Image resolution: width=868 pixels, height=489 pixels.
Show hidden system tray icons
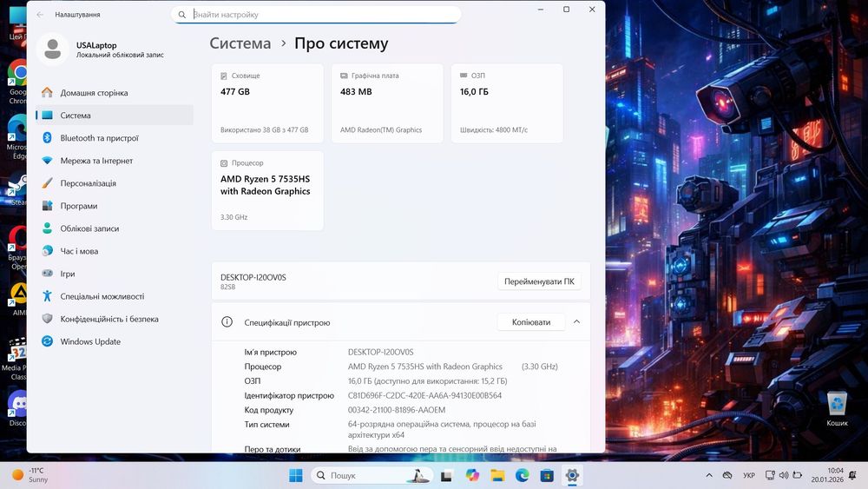point(709,475)
